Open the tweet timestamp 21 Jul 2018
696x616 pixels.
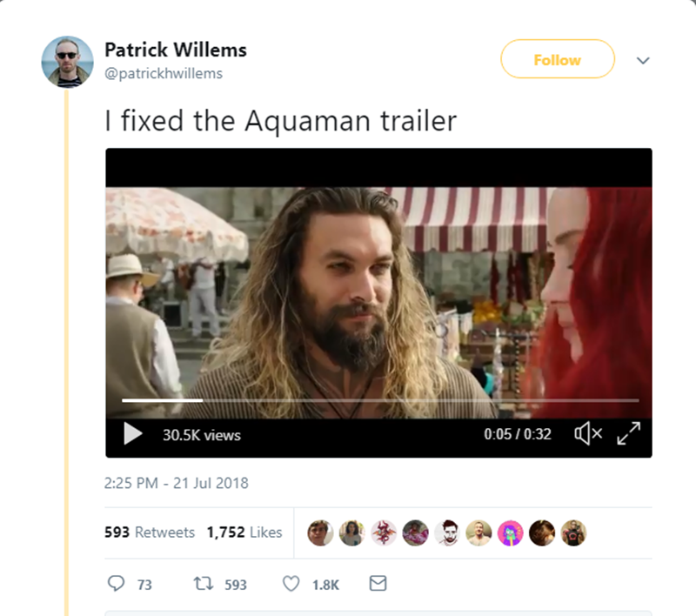point(176,483)
